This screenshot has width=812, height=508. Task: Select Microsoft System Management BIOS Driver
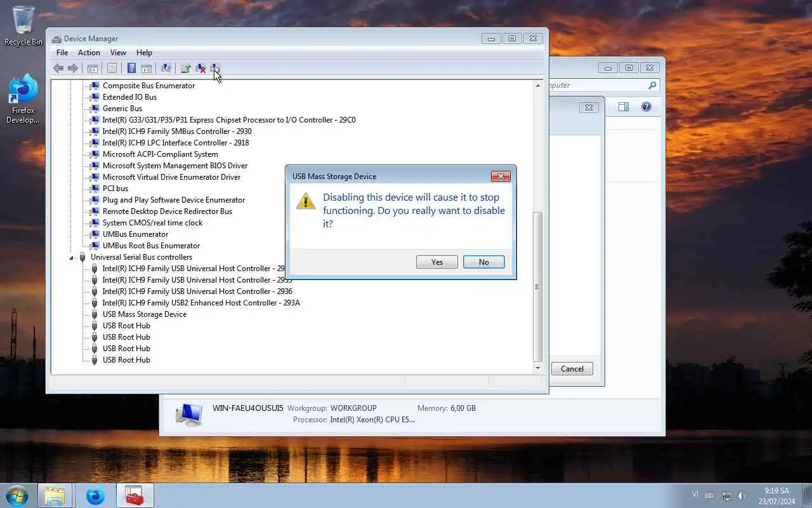[175, 166]
